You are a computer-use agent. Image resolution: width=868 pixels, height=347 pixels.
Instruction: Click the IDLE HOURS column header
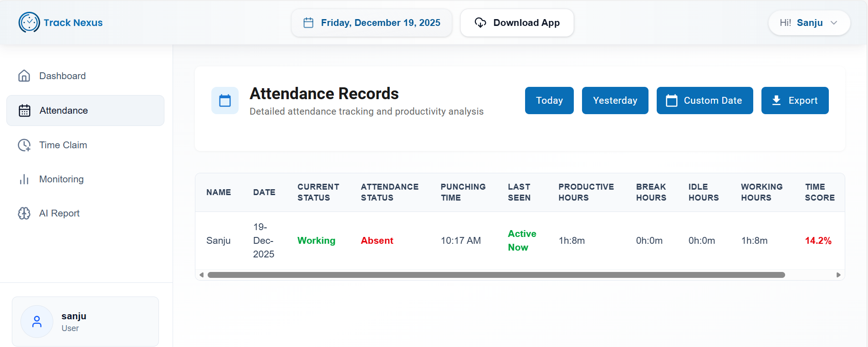point(704,192)
